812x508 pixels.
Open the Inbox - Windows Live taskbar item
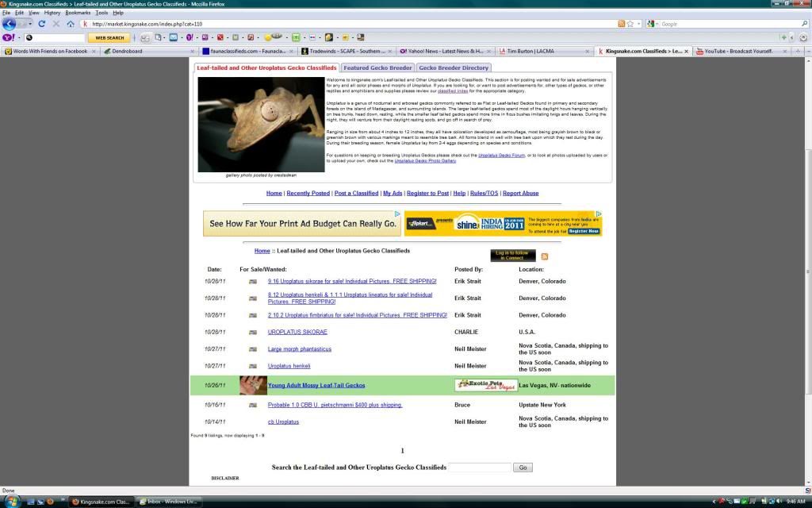168,502
